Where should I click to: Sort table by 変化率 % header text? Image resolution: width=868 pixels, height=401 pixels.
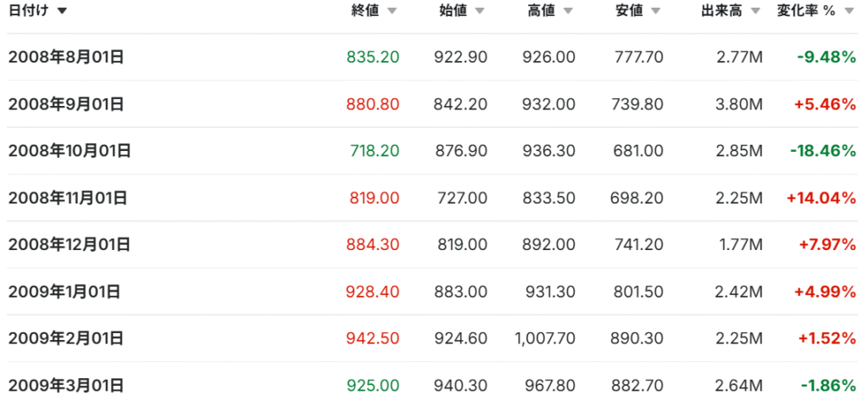coord(807,11)
